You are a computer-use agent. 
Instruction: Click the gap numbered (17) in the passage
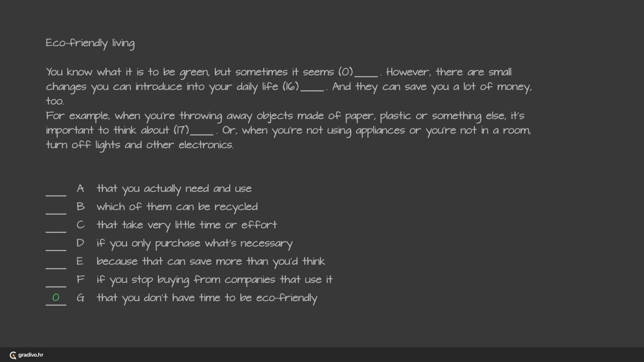[202, 131]
